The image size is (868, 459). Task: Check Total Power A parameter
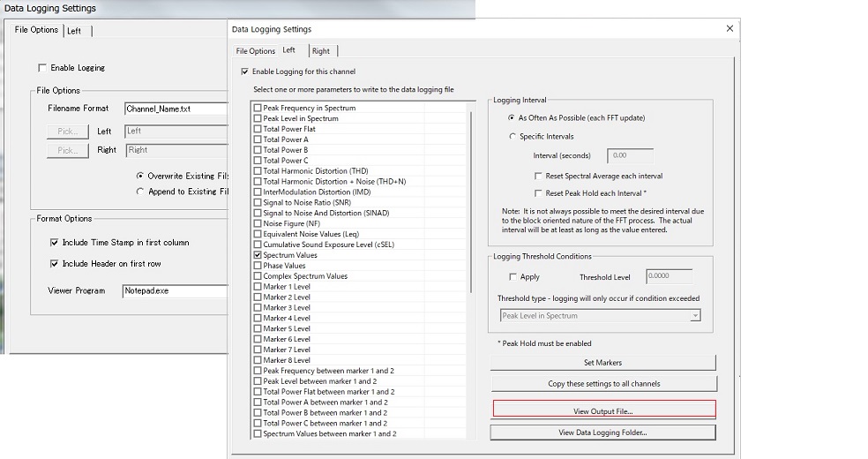pyautogui.click(x=258, y=139)
